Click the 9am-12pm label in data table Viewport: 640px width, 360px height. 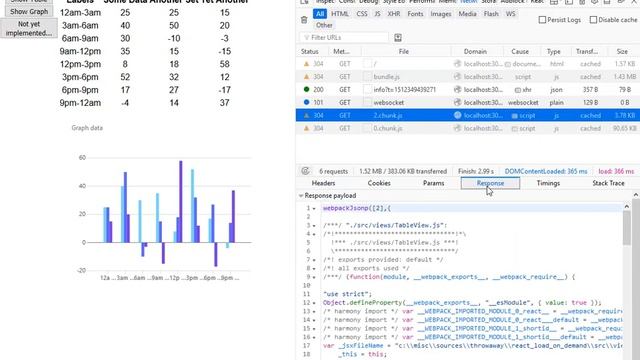point(80,51)
